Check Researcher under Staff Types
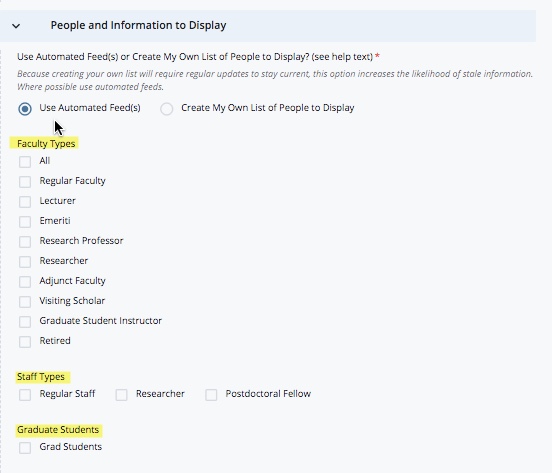 point(121,395)
